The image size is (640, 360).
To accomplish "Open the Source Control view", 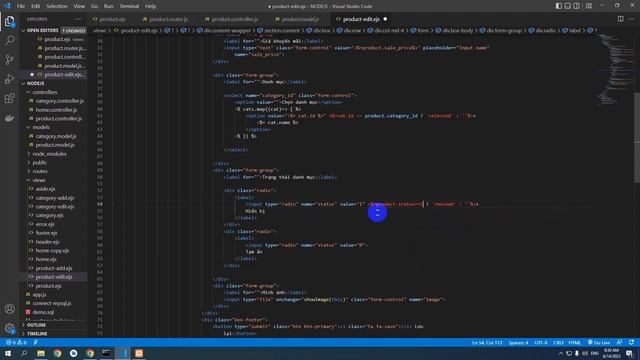I will [x=9, y=60].
